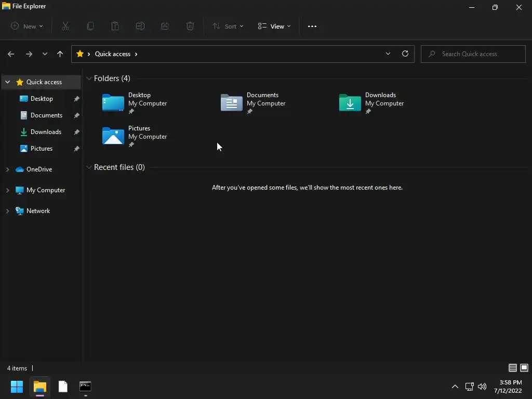The image size is (532, 399).
Task: Click pin icon next to sidebar Downloads
Action: (77, 132)
